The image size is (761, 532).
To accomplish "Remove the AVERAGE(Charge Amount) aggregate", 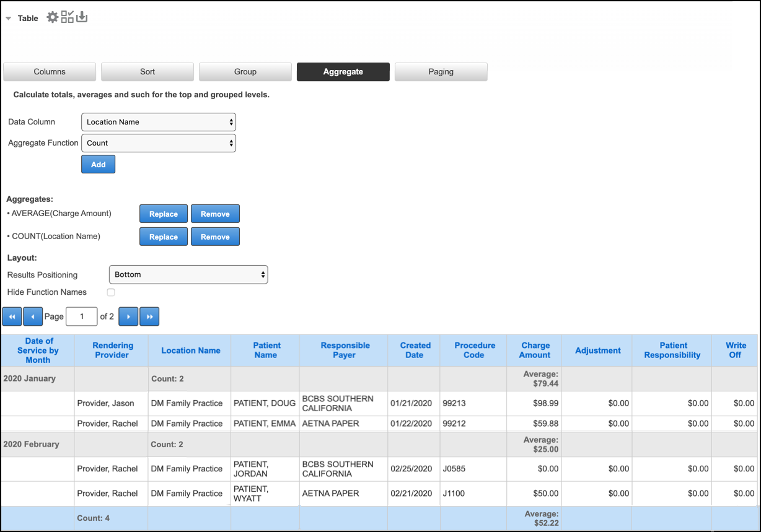I will (x=215, y=214).
